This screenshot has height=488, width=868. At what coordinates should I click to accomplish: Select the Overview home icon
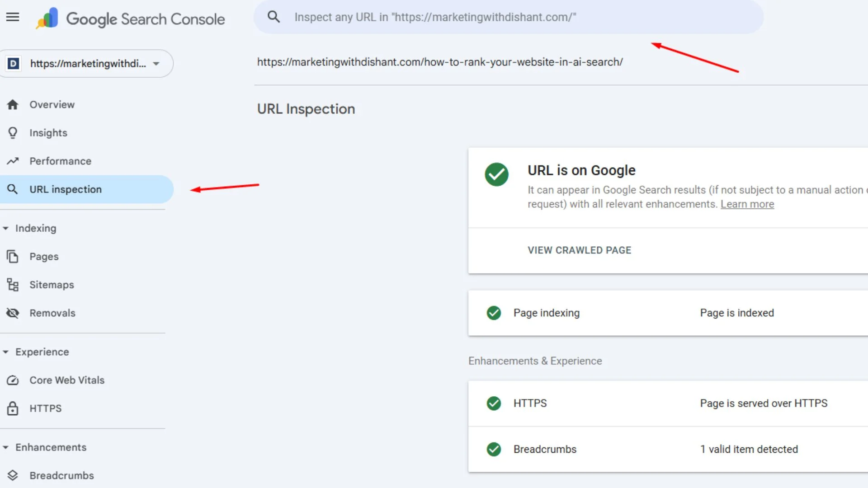[13, 104]
